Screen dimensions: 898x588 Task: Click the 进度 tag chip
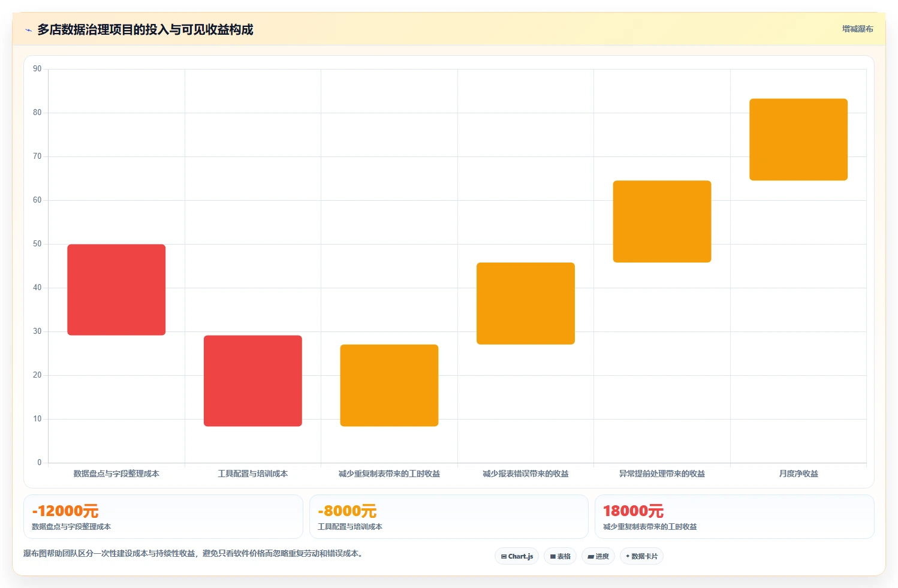click(x=598, y=556)
